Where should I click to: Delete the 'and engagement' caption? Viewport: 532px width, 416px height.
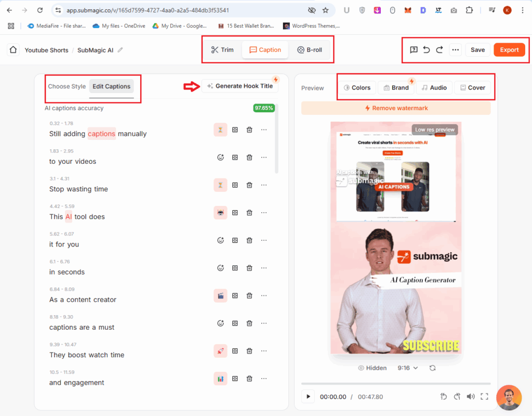[x=249, y=379]
